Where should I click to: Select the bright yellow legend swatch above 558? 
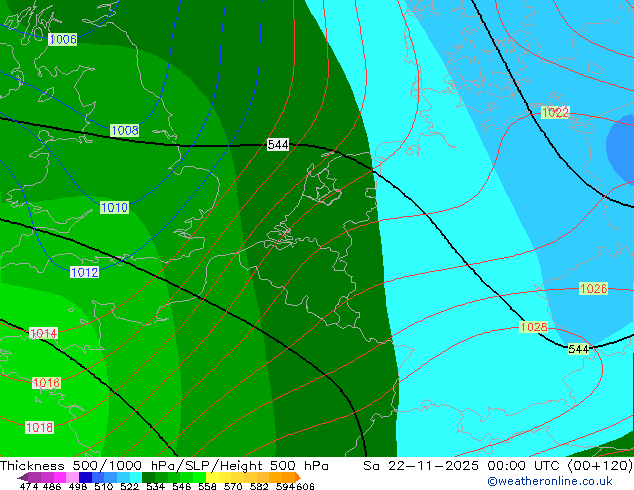click(212, 477)
